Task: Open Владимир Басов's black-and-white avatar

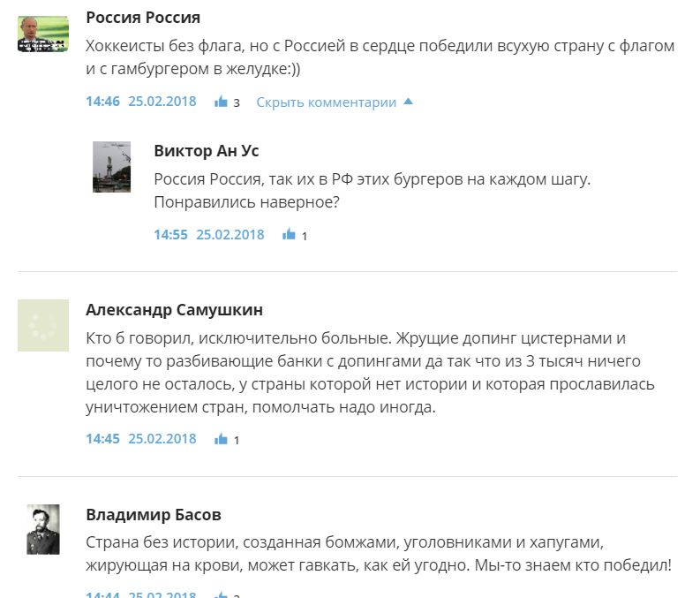Action: click(x=43, y=530)
